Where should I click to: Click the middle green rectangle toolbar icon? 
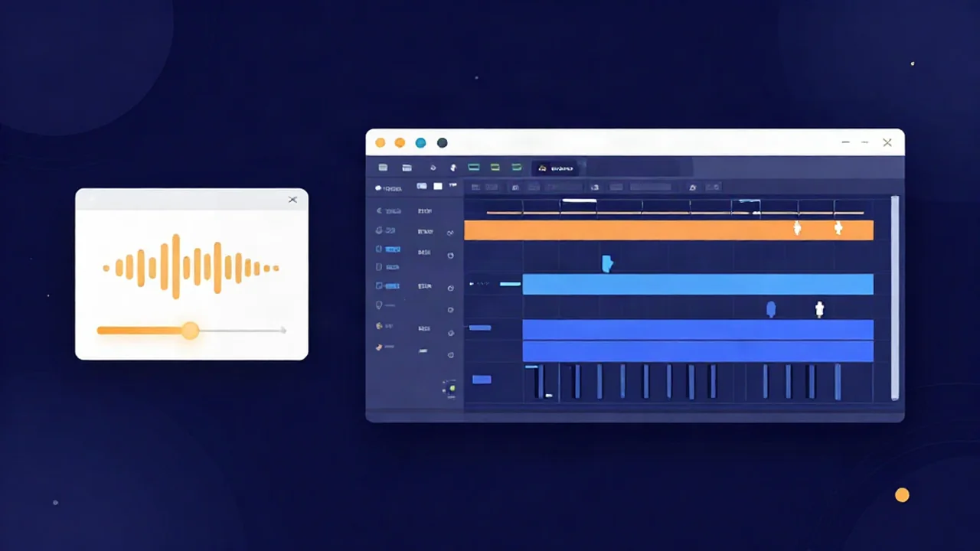tap(495, 167)
